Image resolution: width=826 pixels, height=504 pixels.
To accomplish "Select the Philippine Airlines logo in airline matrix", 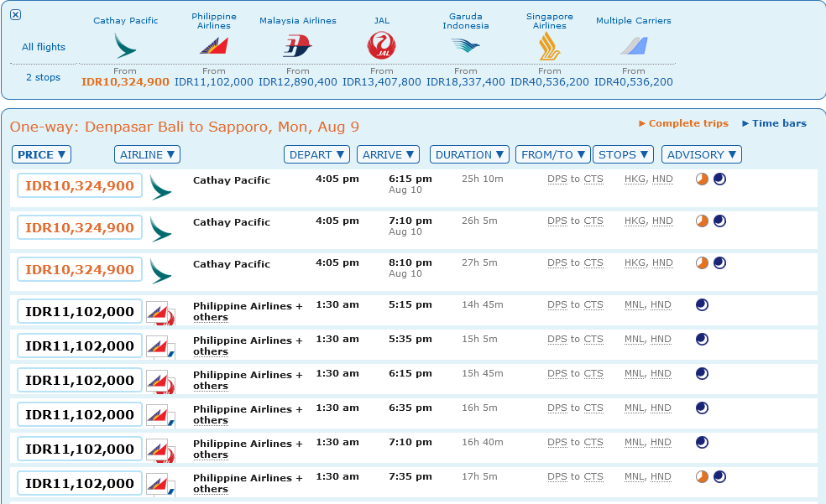I will 214,46.
